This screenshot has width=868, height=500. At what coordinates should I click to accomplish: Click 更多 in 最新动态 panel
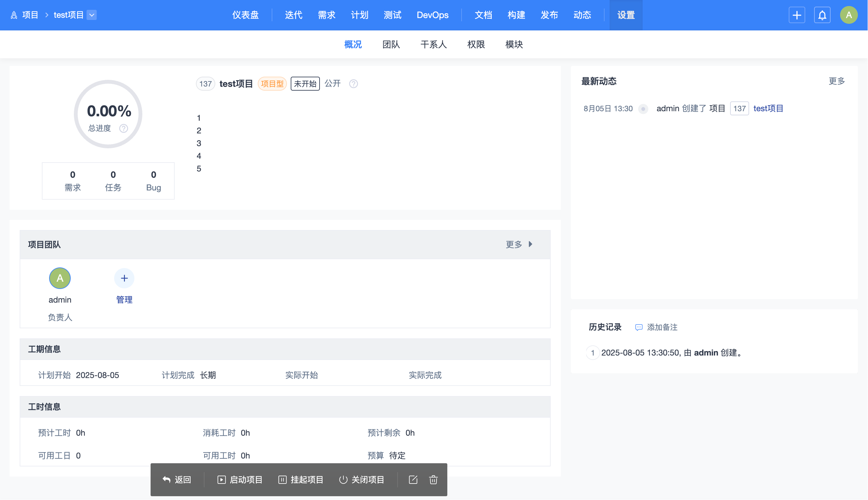pyautogui.click(x=836, y=81)
